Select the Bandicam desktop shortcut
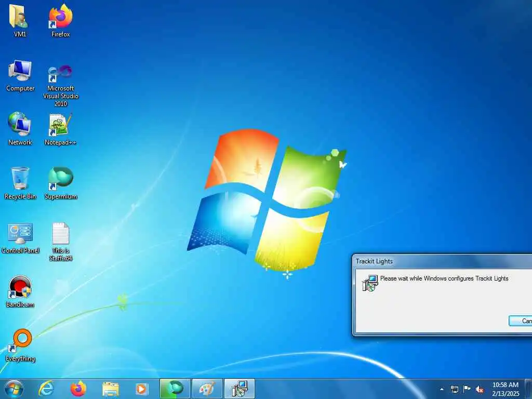This screenshot has height=399, width=532. click(x=20, y=292)
